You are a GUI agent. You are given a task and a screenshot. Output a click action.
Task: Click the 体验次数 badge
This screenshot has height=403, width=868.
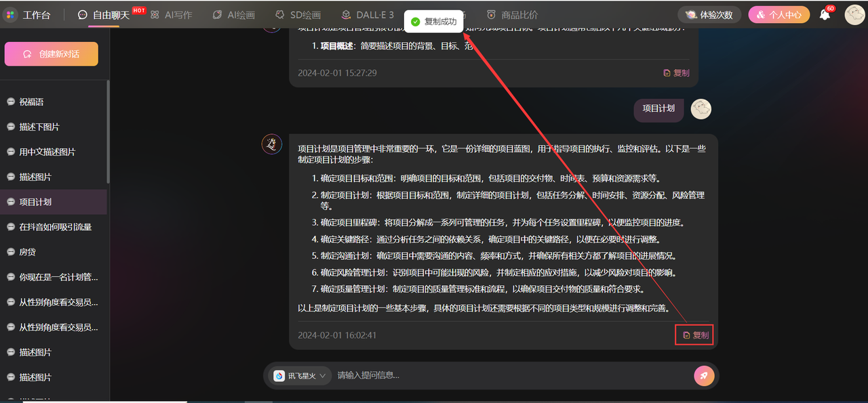click(708, 15)
